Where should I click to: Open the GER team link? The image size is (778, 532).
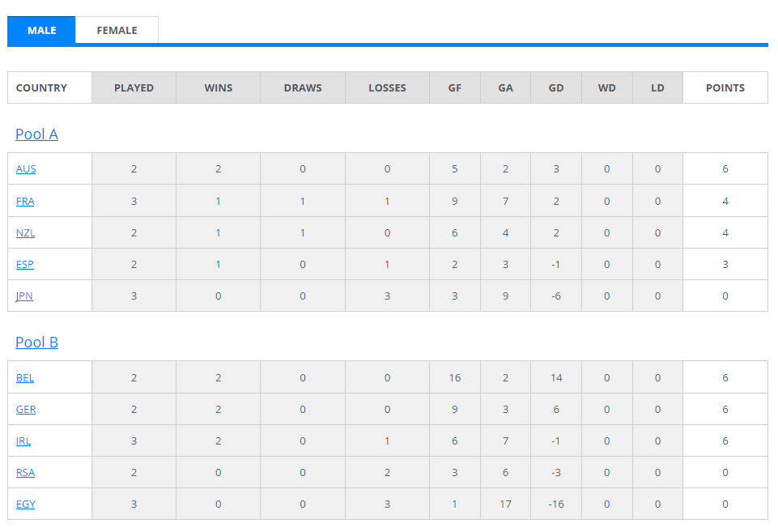(26, 410)
